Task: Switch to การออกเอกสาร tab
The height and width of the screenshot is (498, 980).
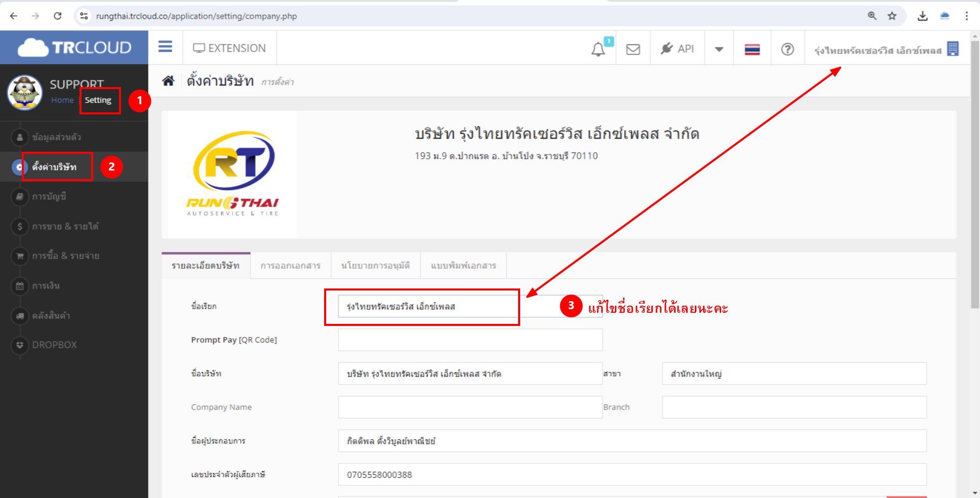Action: [291, 266]
